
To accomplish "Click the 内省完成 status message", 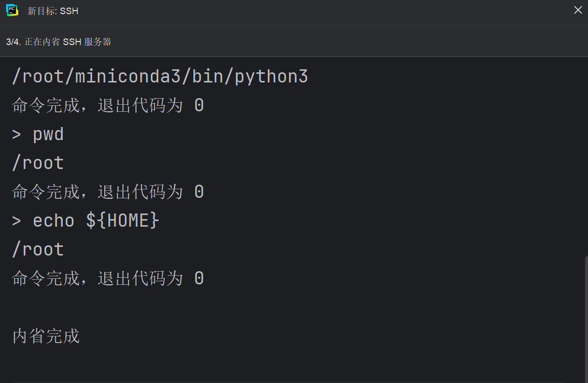I will (x=46, y=336).
